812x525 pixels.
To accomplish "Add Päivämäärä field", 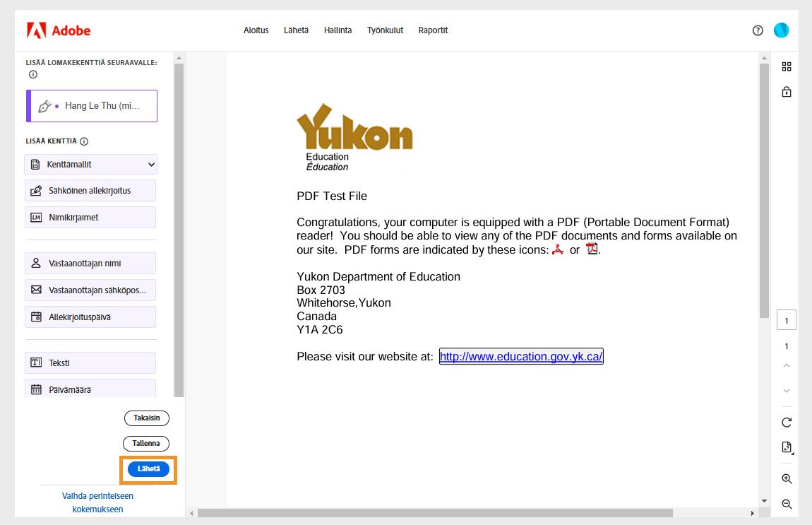I will pos(90,389).
